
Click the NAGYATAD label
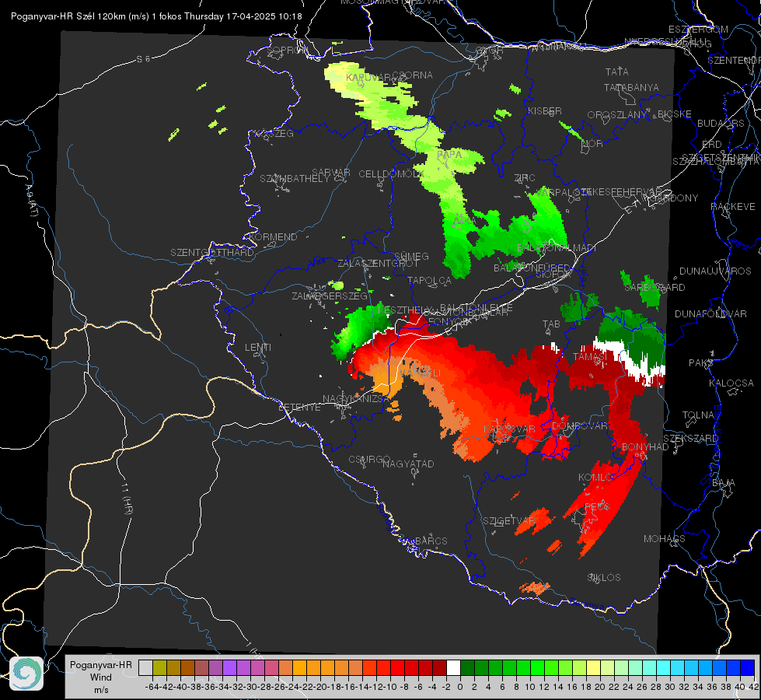click(408, 464)
